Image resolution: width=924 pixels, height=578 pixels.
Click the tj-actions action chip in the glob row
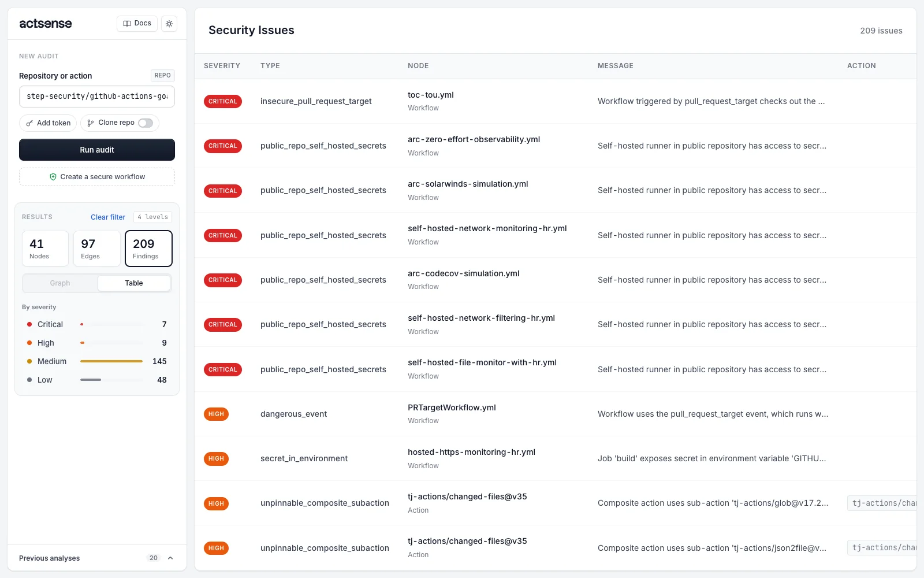click(882, 503)
